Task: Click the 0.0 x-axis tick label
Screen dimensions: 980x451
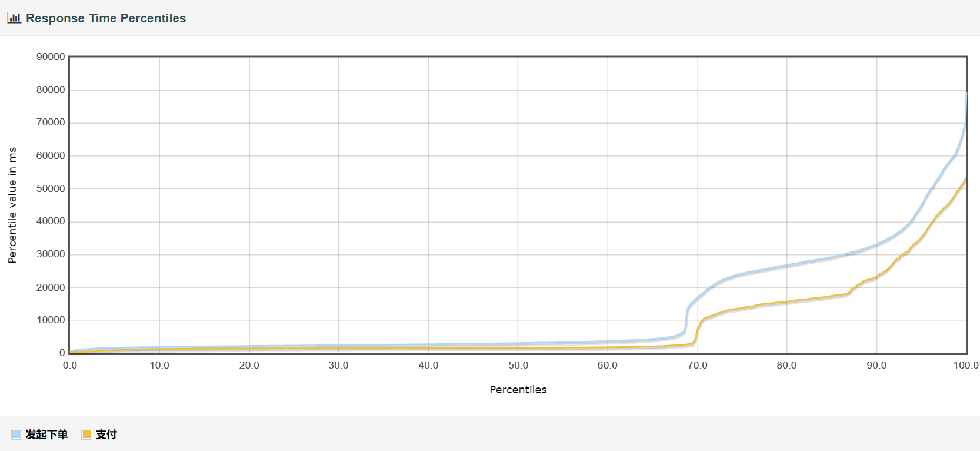Action: tap(70, 366)
